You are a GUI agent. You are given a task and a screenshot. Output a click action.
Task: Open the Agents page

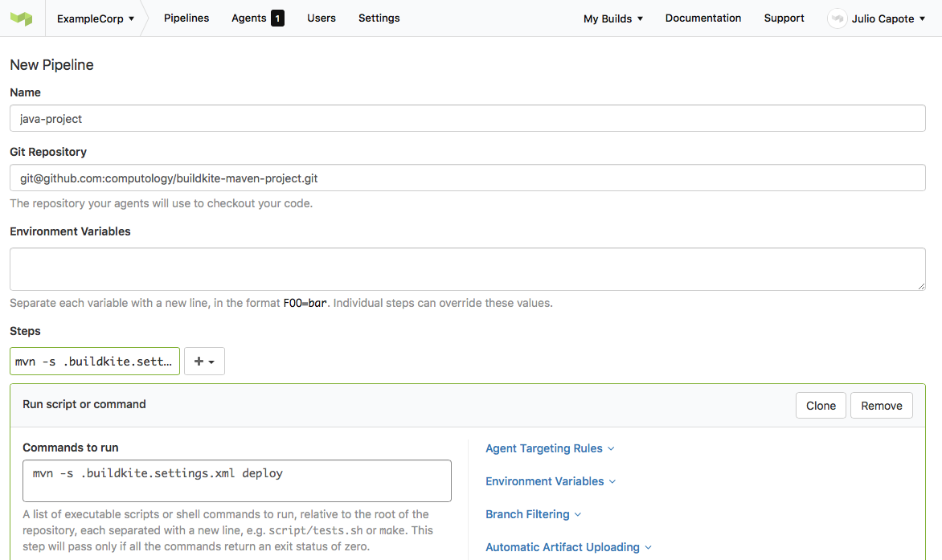[248, 18]
